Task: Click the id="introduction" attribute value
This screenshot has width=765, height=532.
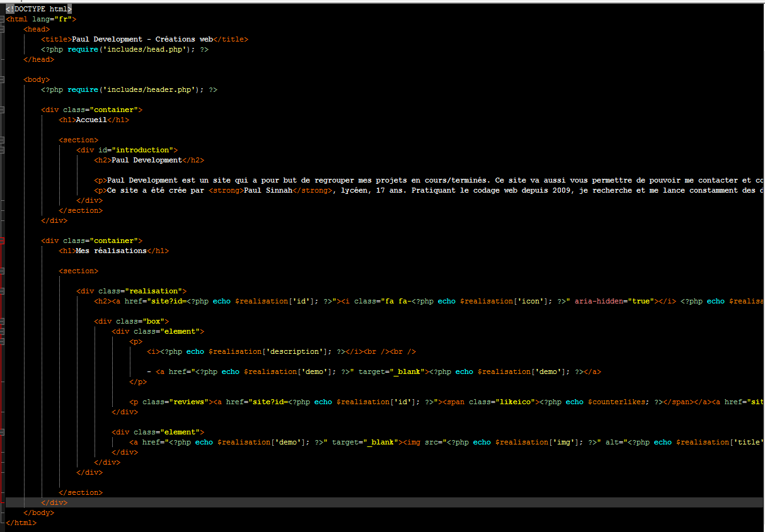Action: [x=142, y=150]
